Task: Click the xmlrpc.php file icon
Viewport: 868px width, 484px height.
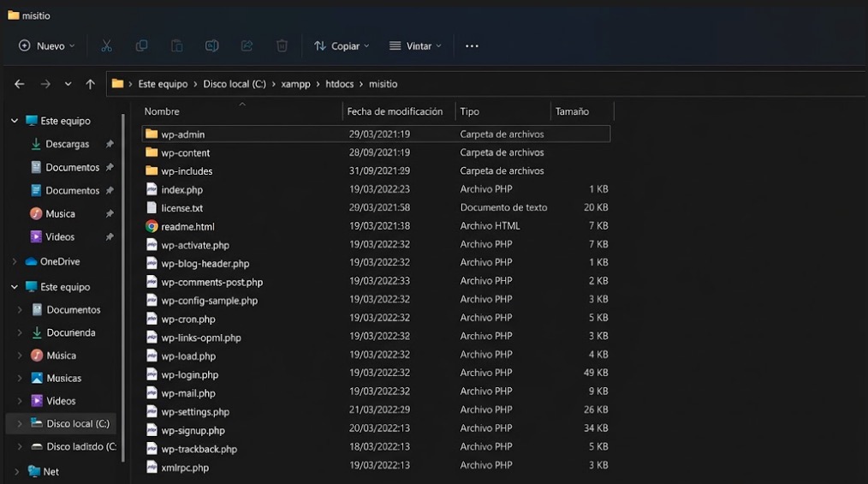Action: point(152,467)
